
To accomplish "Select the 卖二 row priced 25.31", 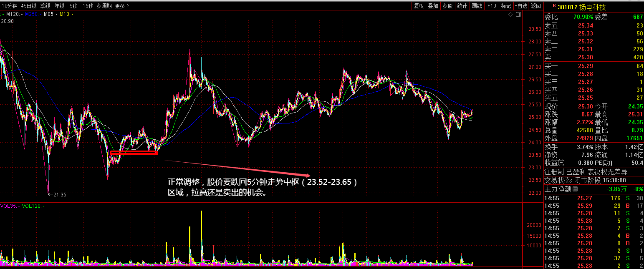I will (x=594, y=49).
